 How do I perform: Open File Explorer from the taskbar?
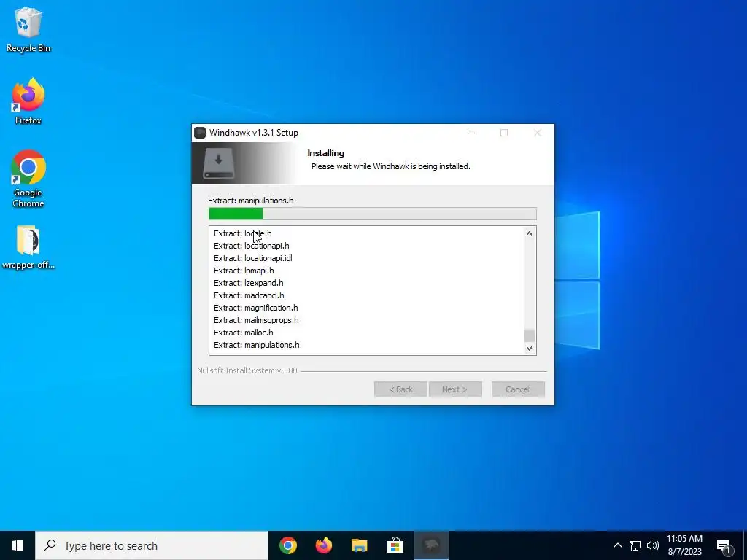[x=360, y=545]
